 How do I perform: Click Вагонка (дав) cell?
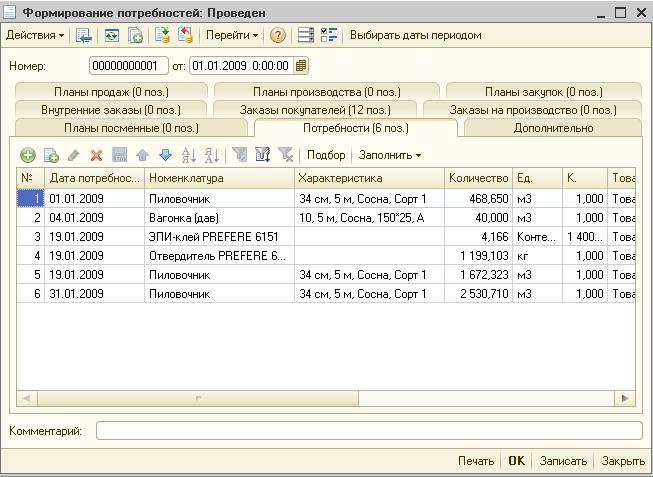tap(219, 218)
